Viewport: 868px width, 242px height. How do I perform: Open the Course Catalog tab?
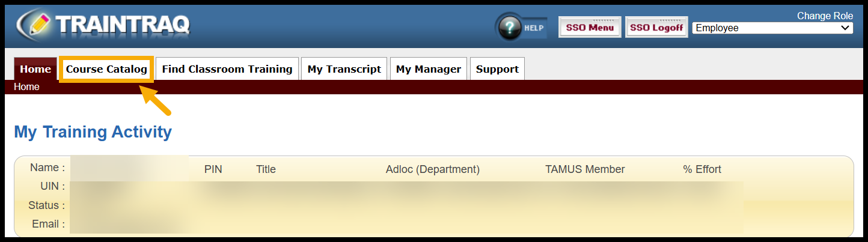[106, 69]
